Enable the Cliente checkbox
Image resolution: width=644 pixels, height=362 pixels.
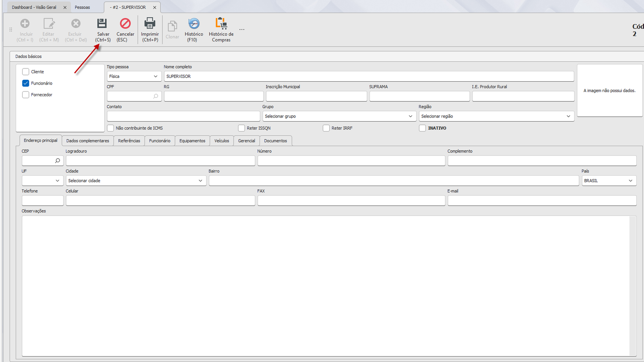26,72
